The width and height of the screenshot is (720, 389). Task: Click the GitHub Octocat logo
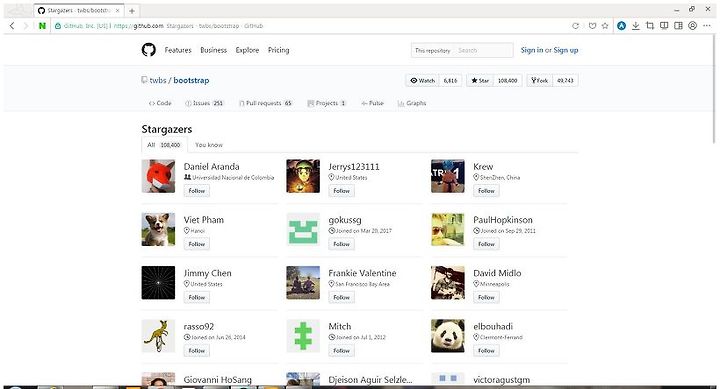148,50
